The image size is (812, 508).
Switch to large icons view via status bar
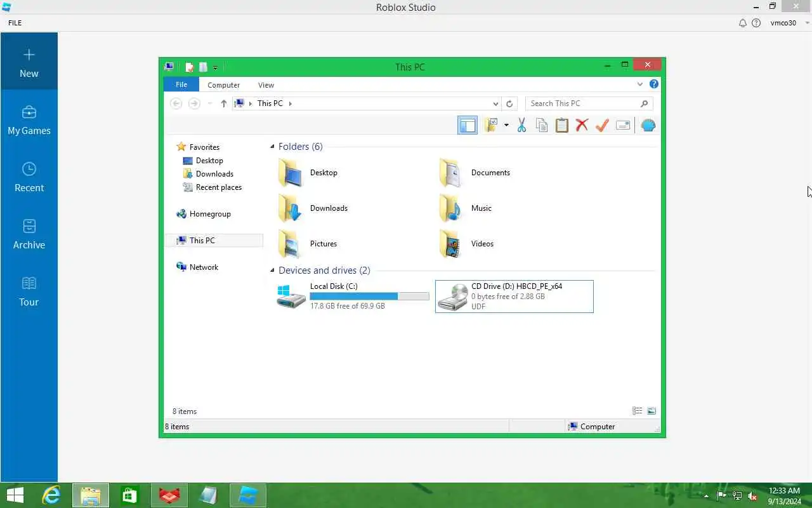tap(652, 411)
